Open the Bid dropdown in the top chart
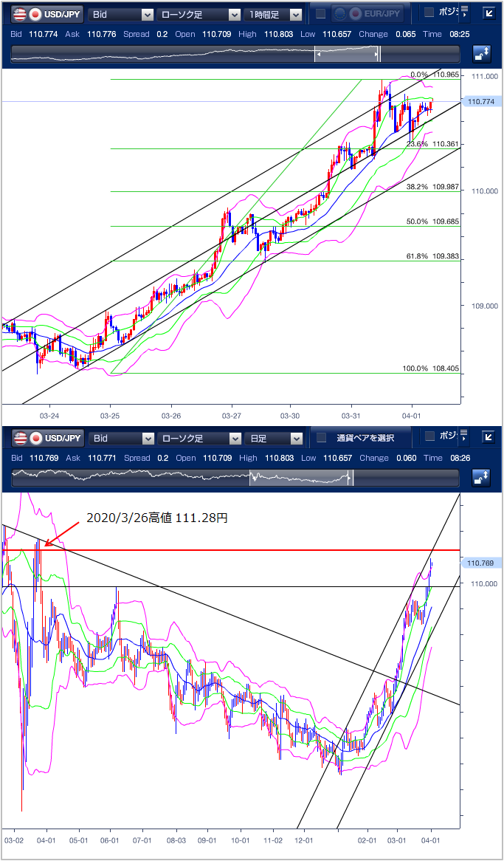The image size is (504, 861). (x=121, y=14)
